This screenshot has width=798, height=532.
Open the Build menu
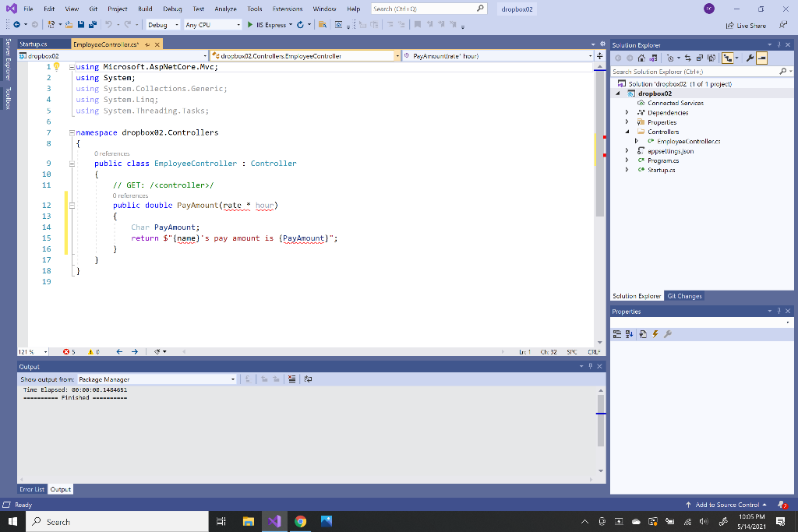coord(145,9)
